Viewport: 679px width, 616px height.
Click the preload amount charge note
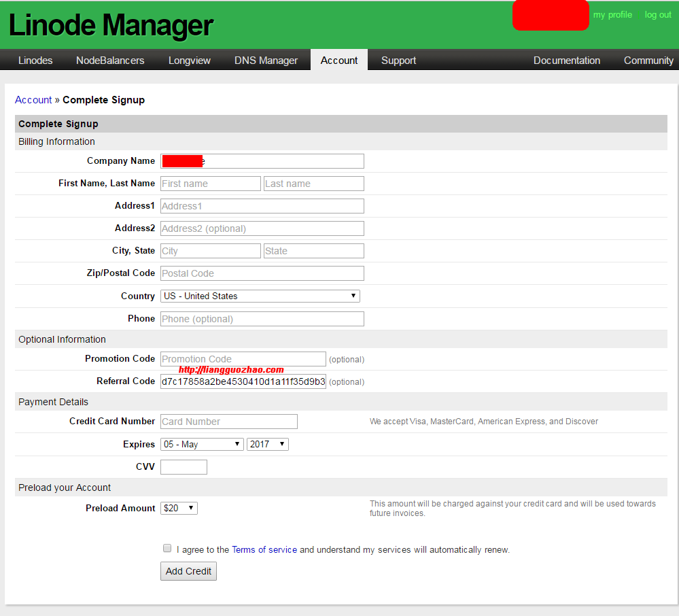(512, 508)
